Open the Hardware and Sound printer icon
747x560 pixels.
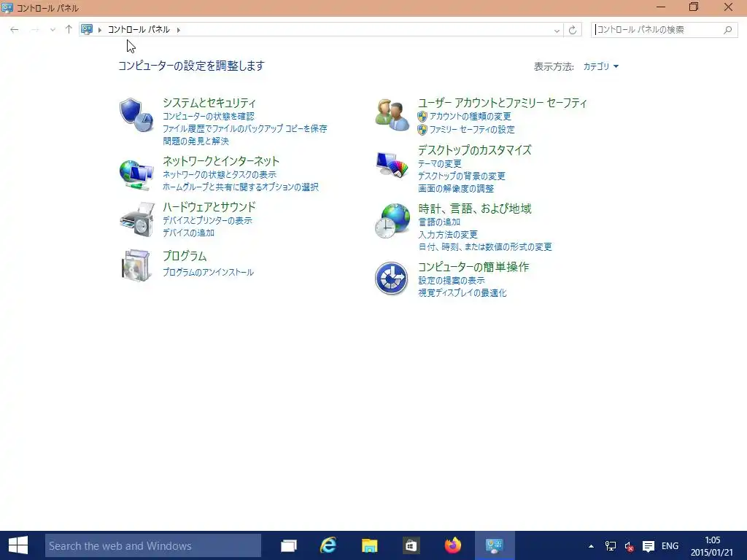pos(137,219)
